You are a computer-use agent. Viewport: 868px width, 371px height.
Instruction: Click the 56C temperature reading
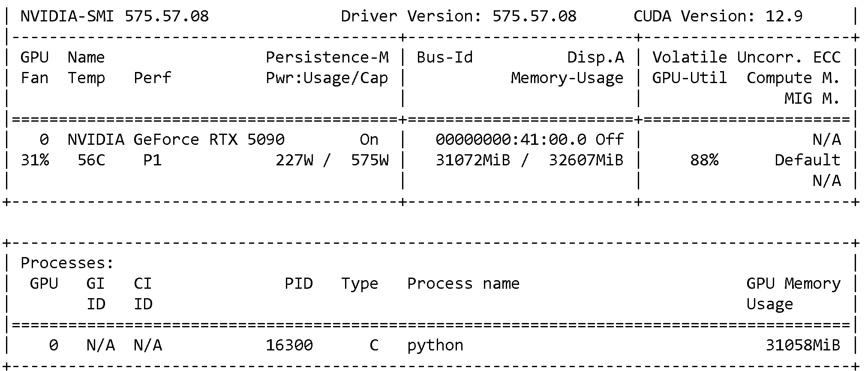[91, 160]
